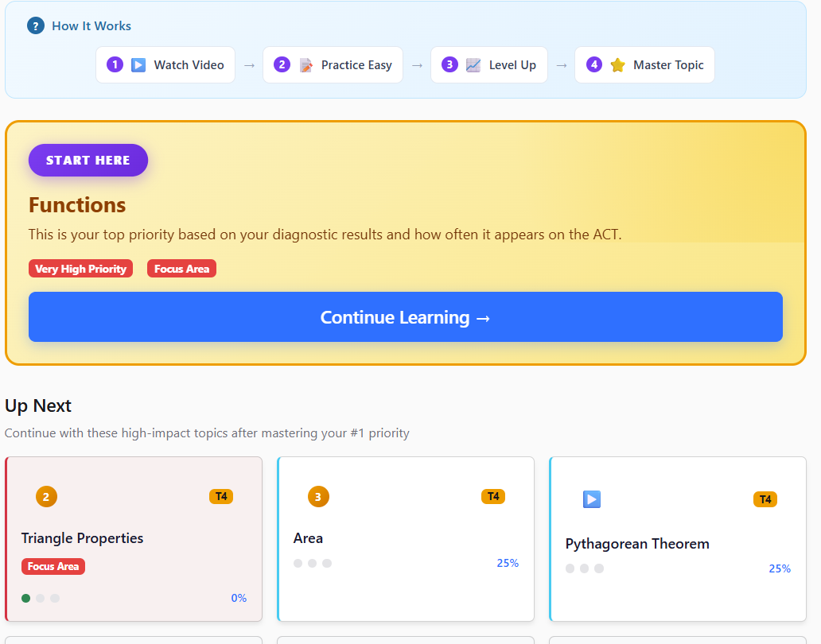
Task: Click the high-impact topics subtitle under Up Next
Action: click(207, 433)
